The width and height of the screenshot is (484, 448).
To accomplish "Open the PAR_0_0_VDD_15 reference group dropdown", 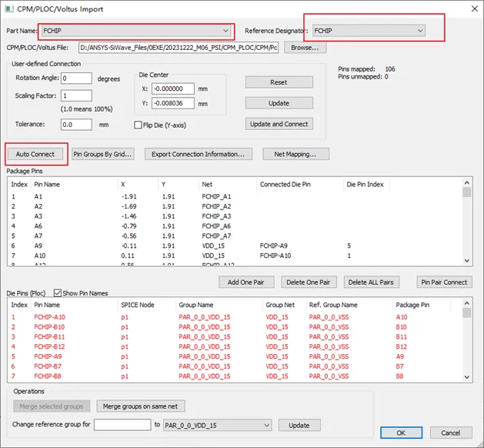I will [217, 425].
